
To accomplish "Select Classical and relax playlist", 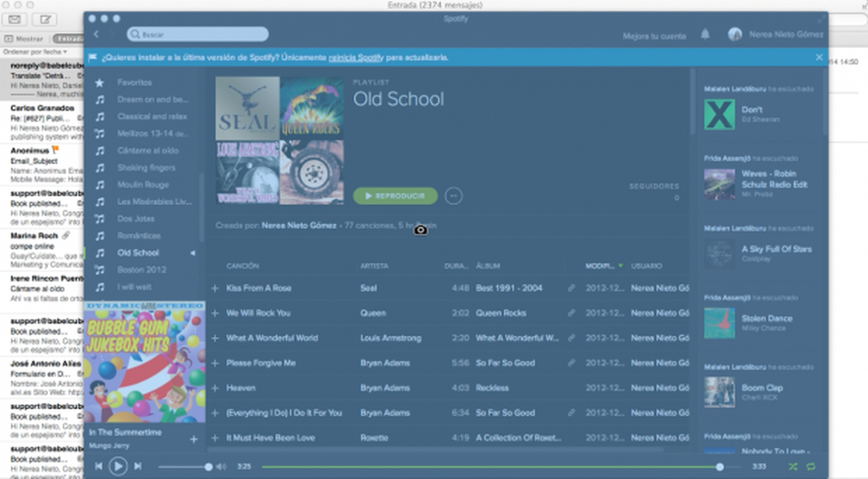I will tap(152, 116).
